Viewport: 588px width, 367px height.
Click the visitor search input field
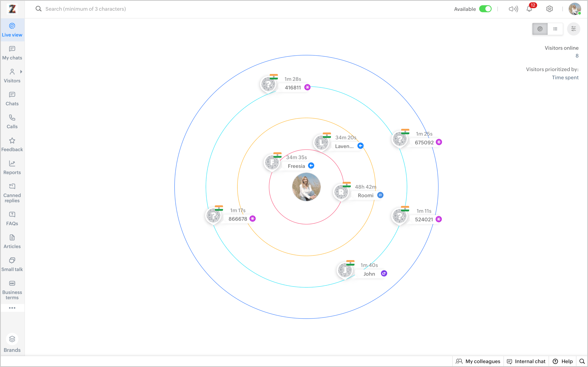click(86, 9)
